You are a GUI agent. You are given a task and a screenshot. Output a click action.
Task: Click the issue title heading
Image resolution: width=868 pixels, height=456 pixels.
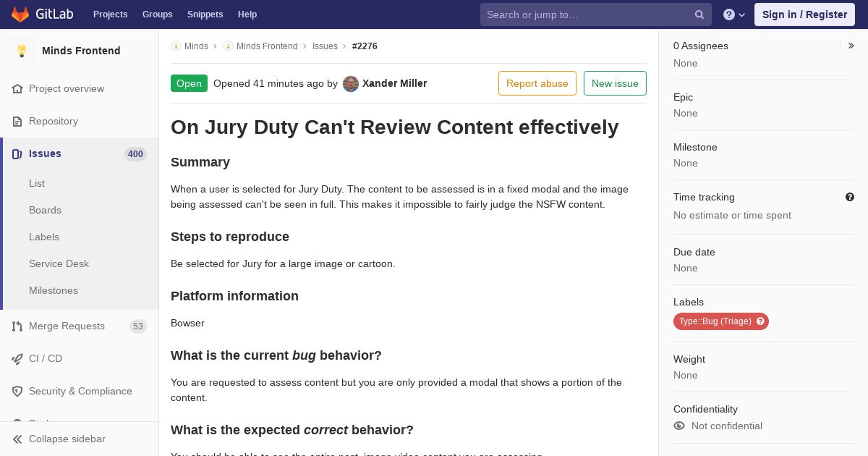(395, 127)
